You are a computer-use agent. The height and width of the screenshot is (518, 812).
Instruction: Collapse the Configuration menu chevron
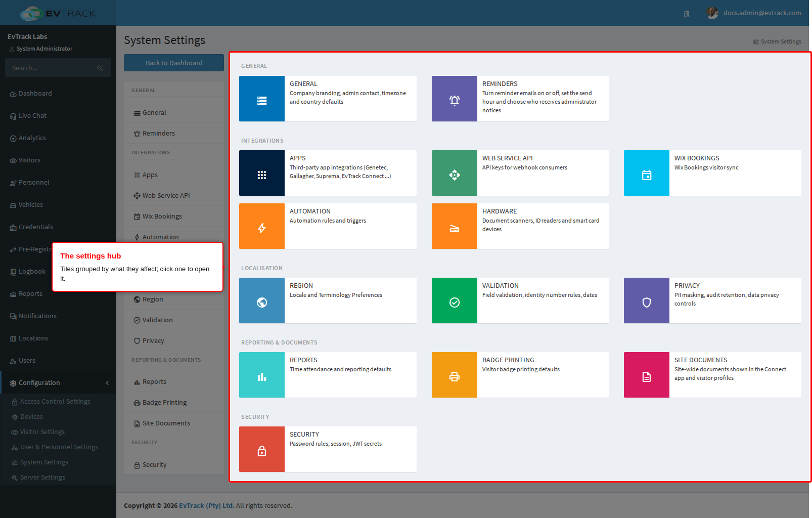107,383
